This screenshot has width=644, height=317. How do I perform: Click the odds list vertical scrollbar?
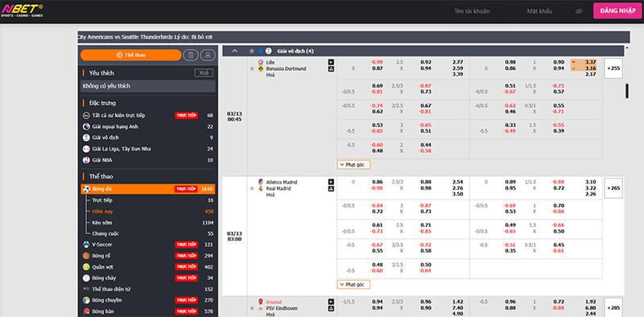click(627, 91)
